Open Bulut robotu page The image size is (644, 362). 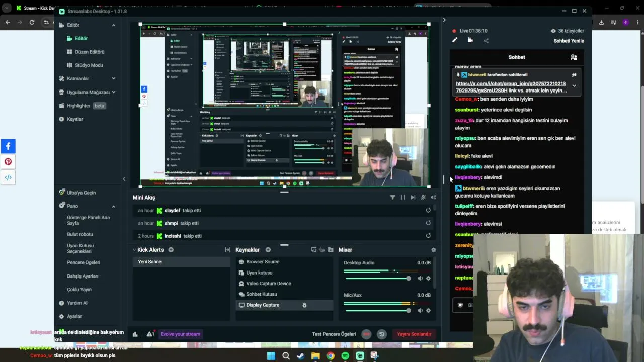pos(80,234)
